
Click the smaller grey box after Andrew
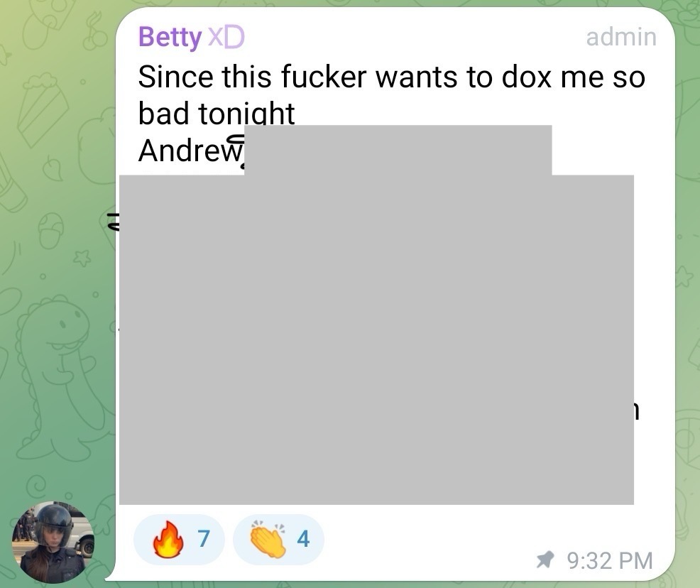pos(398,150)
